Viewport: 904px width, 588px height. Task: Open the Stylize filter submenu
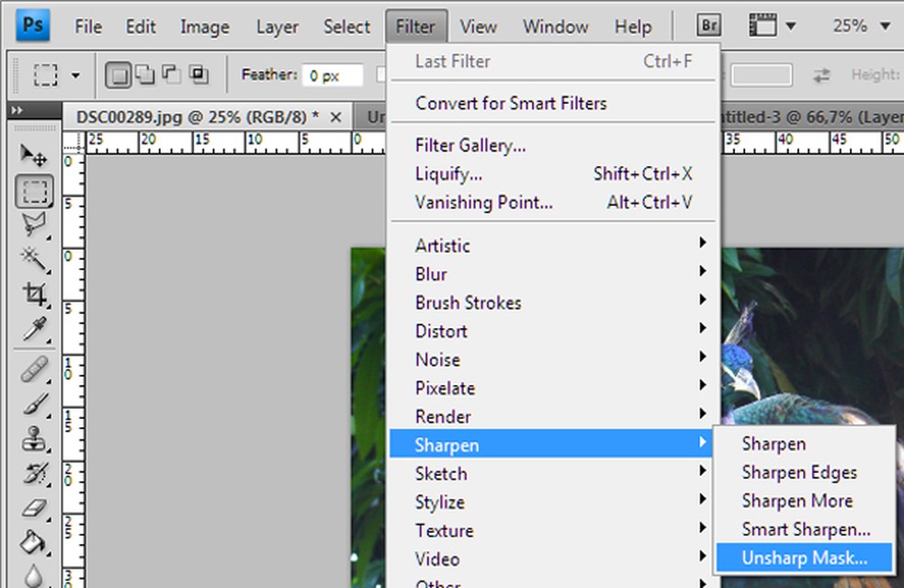(x=552, y=503)
